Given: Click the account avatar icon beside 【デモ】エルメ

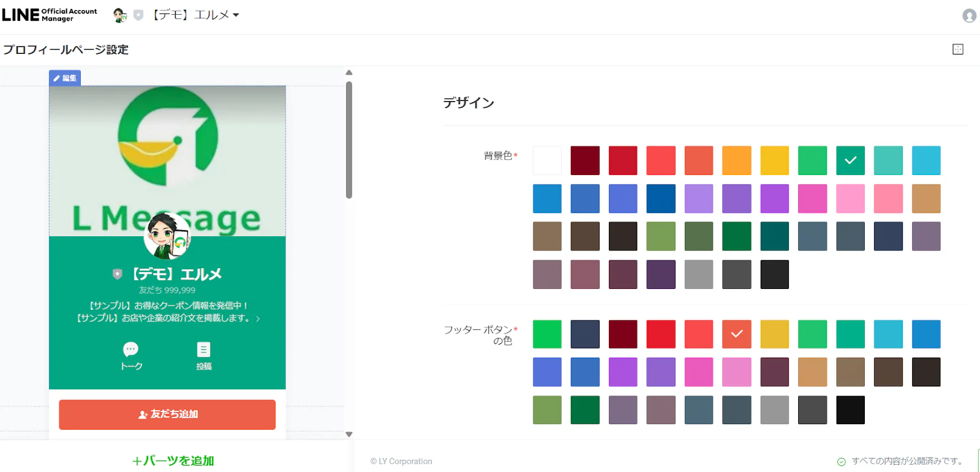Looking at the screenshot, I should tap(120, 15).
